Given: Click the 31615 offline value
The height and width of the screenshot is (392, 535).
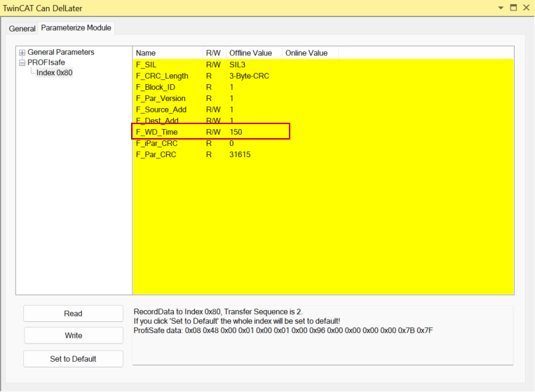Looking at the screenshot, I should [x=240, y=154].
